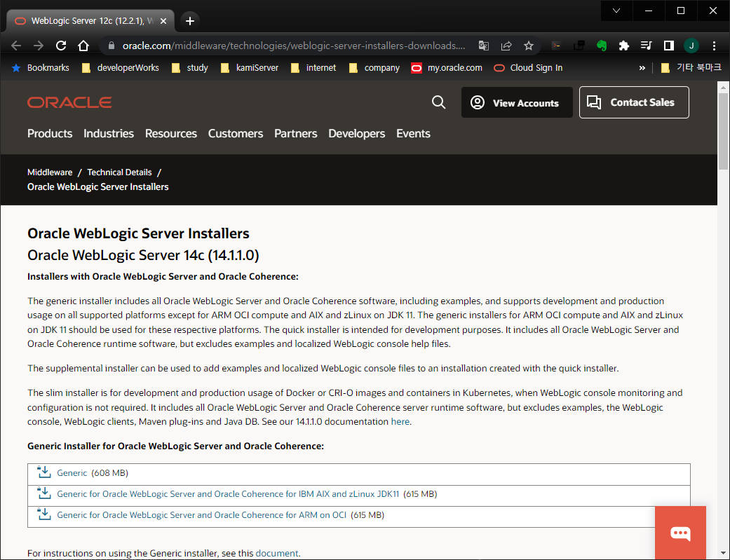Go back to the previous page
The width and height of the screenshot is (730, 560).
16,46
